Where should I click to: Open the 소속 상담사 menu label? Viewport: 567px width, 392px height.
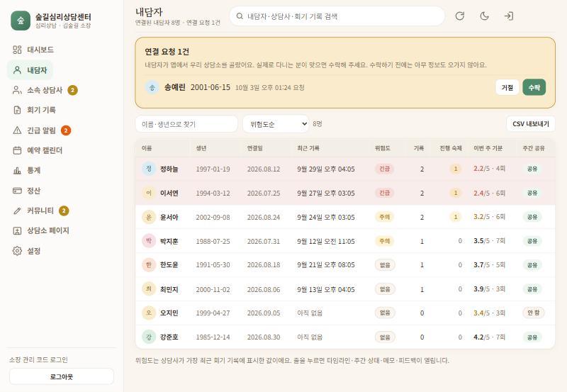[45, 90]
